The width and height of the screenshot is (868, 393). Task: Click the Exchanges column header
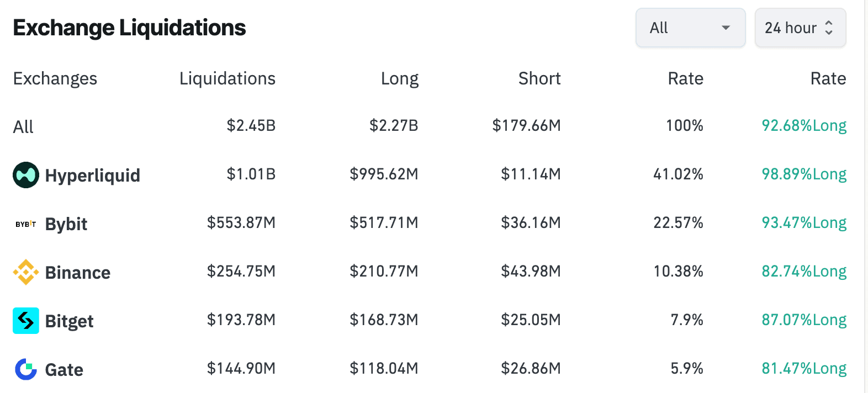pyautogui.click(x=55, y=78)
